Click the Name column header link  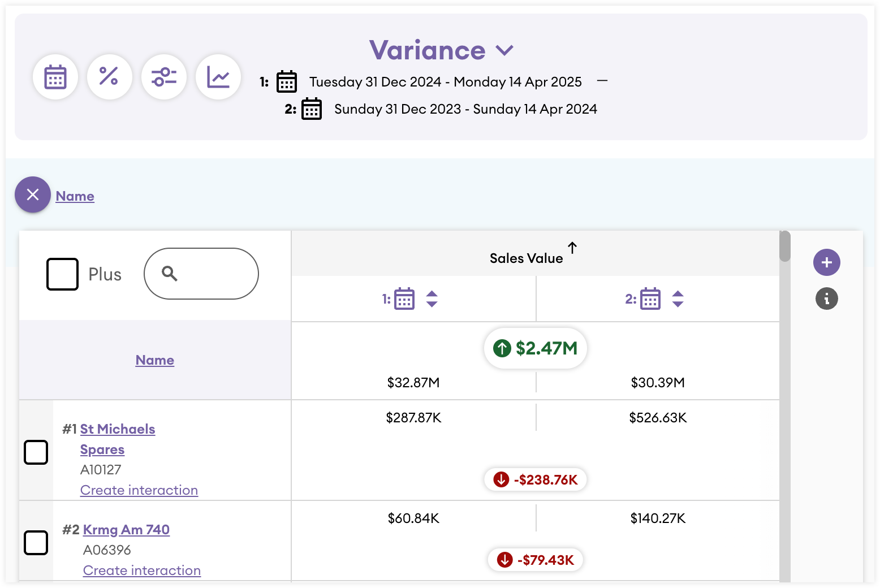click(x=154, y=360)
